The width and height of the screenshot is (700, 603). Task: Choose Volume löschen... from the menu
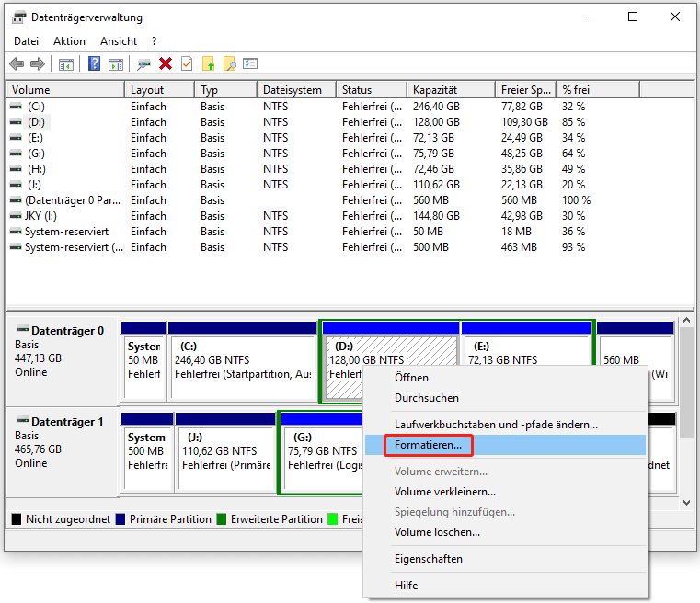505,532
